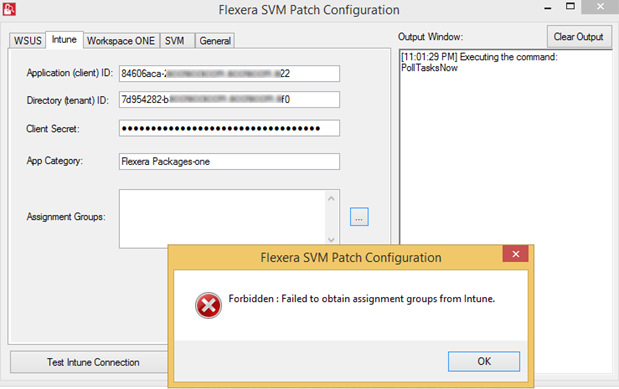The width and height of the screenshot is (619, 389).
Task: Click Assignment Groups scroll up arrow
Action: click(331, 198)
